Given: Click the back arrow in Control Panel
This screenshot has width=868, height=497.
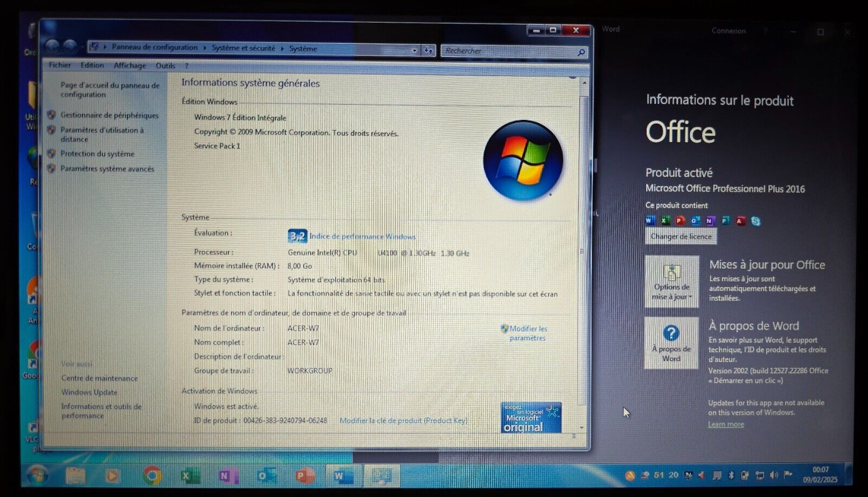Looking at the screenshot, I should (53, 47).
